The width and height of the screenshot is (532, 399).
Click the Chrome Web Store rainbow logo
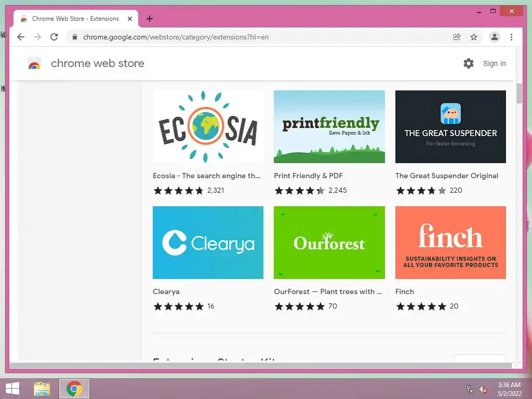point(34,63)
